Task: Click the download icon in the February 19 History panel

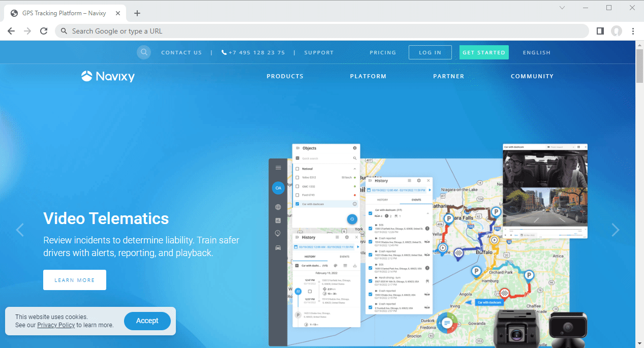Action: tap(355, 265)
